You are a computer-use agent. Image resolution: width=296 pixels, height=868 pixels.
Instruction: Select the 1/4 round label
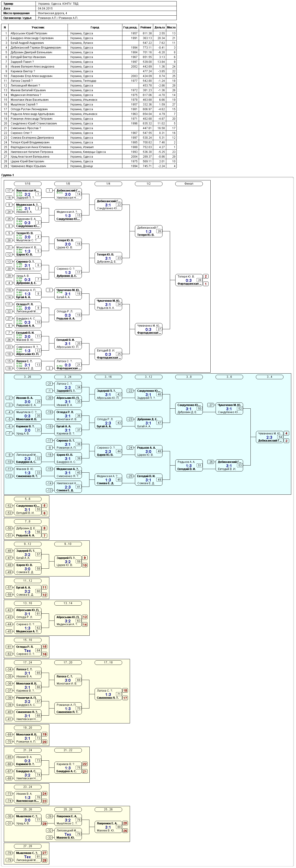click(x=108, y=184)
